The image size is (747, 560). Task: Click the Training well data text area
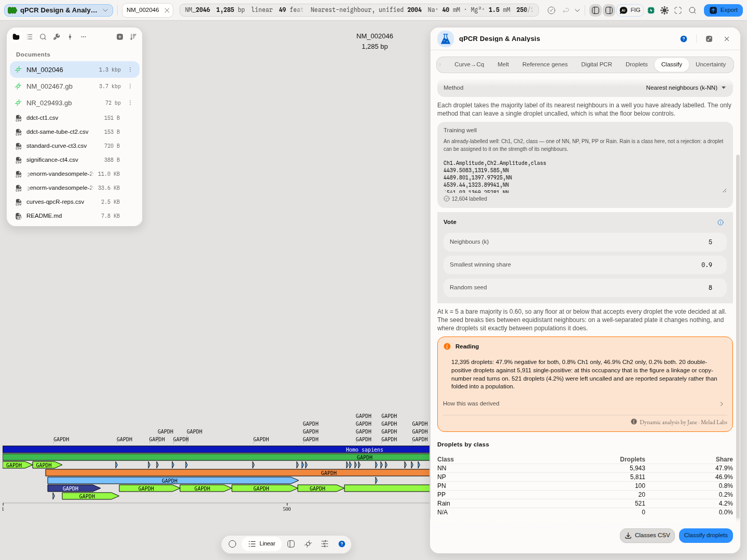585,176
